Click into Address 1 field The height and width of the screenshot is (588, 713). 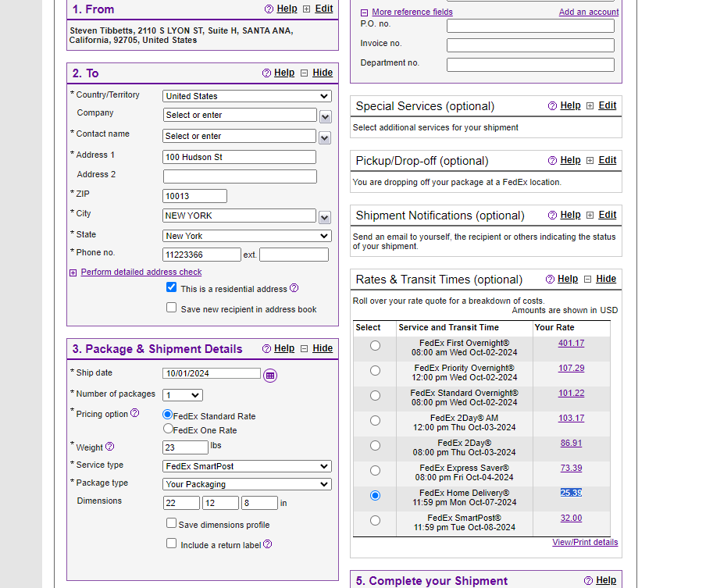[239, 157]
